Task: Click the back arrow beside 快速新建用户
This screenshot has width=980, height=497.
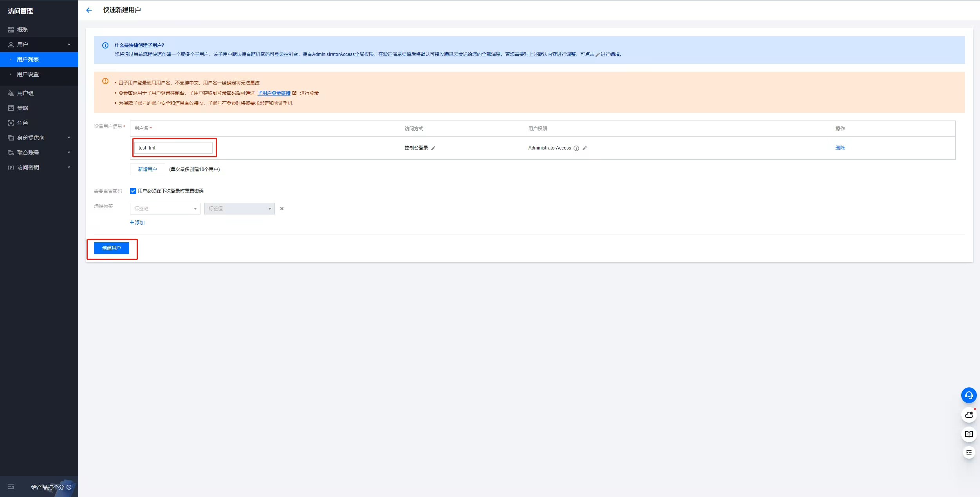Action: (89, 10)
